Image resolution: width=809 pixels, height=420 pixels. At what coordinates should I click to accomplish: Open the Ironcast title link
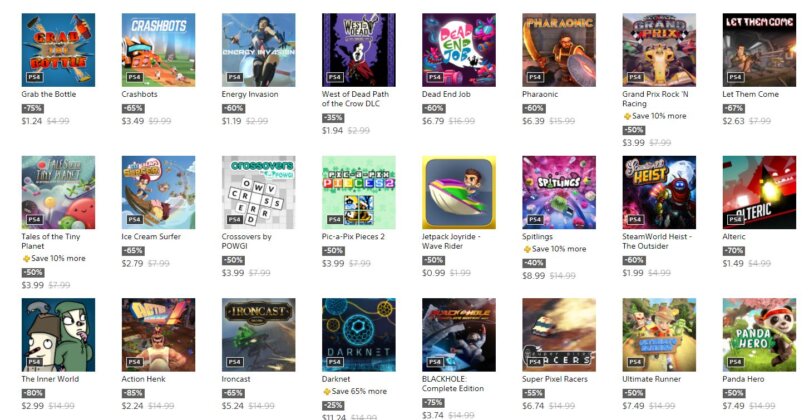[x=236, y=379]
